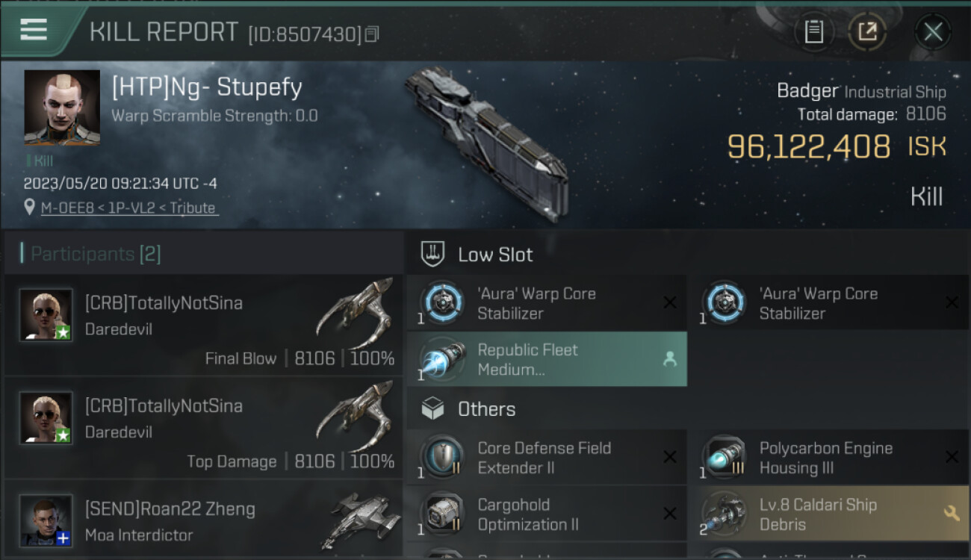Click the Lv.8 Caldari Ship Debris wrench
The width and height of the screenshot is (971, 560).
point(951,513)
